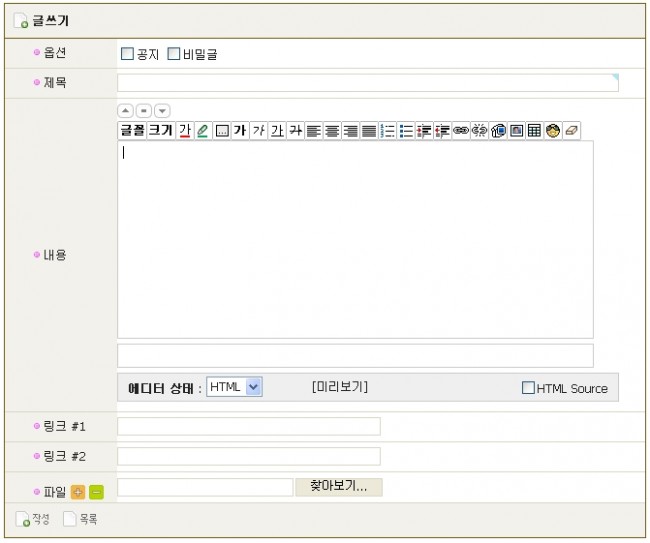The height and width of the screenshot is (543, 650).
Task: Click inside the 내용 editor body
Action: click(355, 240)
